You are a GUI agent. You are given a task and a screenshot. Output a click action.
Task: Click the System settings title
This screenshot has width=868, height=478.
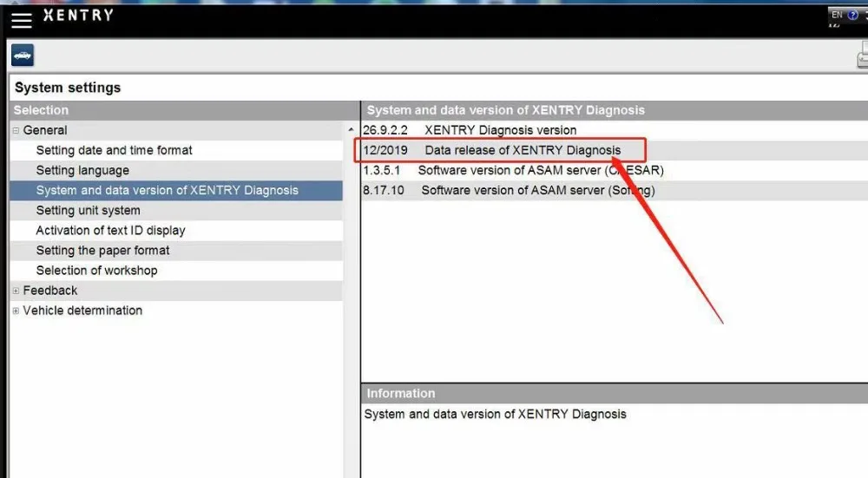coord(68,88)
